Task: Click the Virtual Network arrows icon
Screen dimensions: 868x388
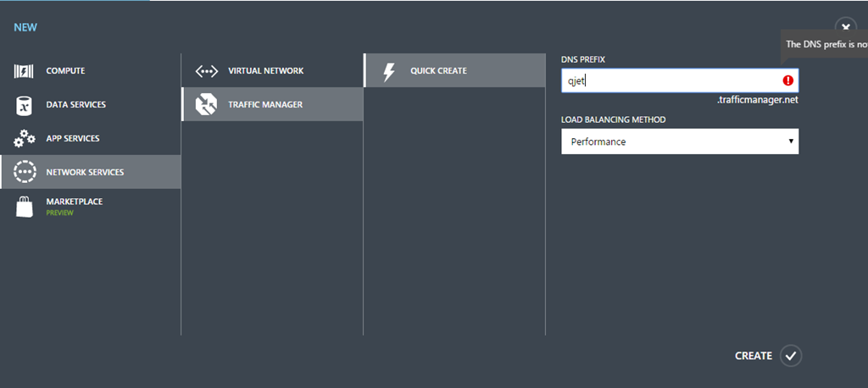Action: [206, 71]
